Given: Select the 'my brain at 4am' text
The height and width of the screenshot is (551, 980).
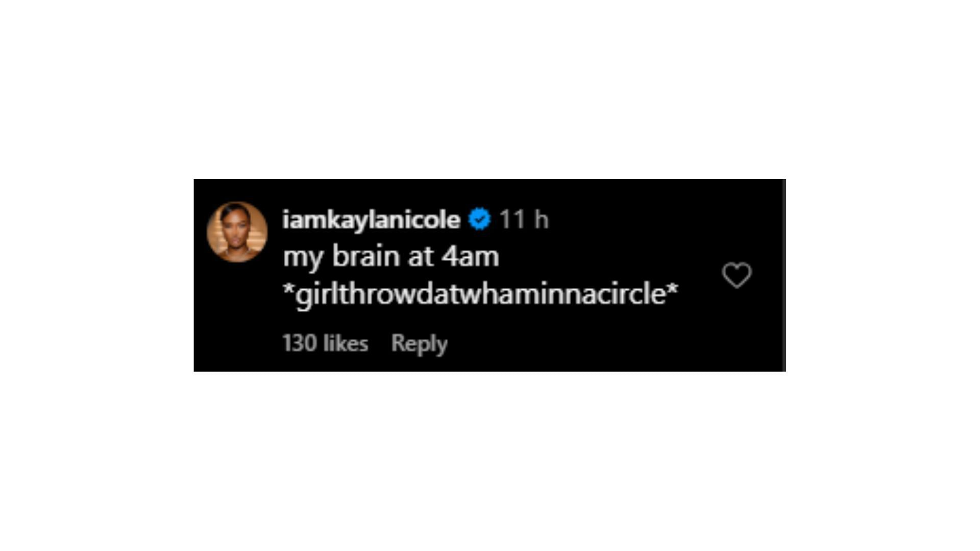Looking at the screenshot, I should [391, 257].
